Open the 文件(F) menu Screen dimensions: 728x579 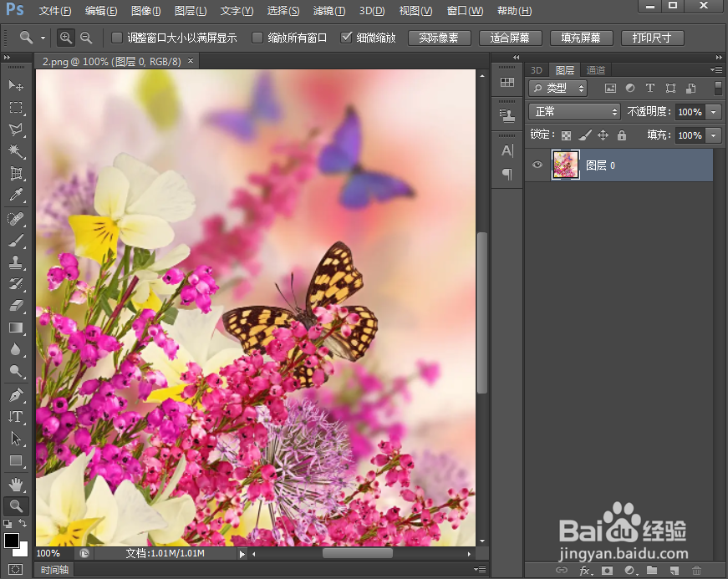tap(55, 11)
